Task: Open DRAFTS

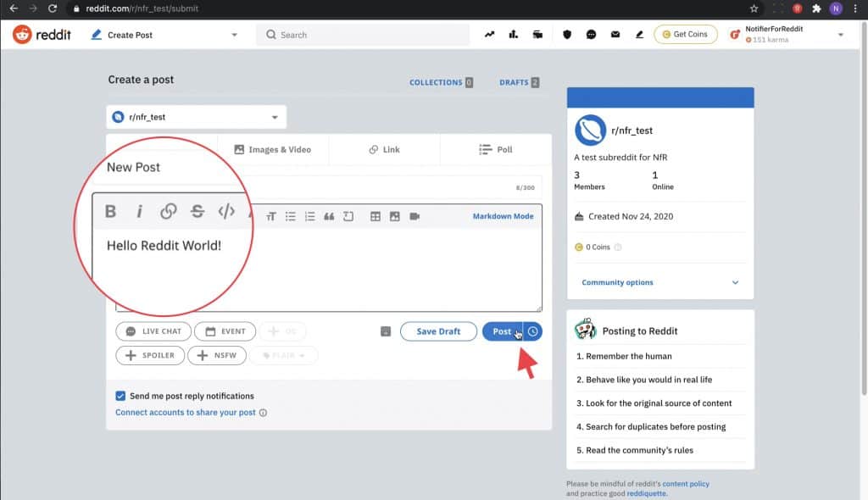Action: [x=519, y=82]
